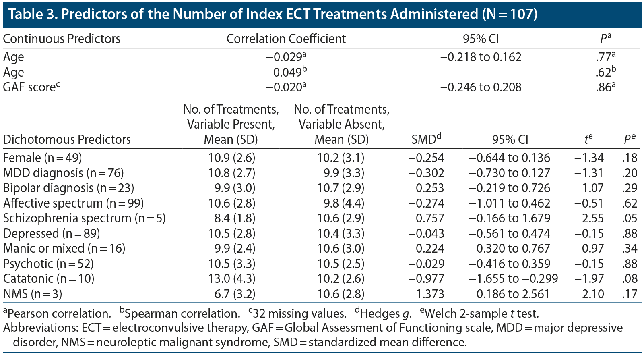Click the Correlation Coefficient column header
The image size is (644, 355).
(x=286, y=39)
